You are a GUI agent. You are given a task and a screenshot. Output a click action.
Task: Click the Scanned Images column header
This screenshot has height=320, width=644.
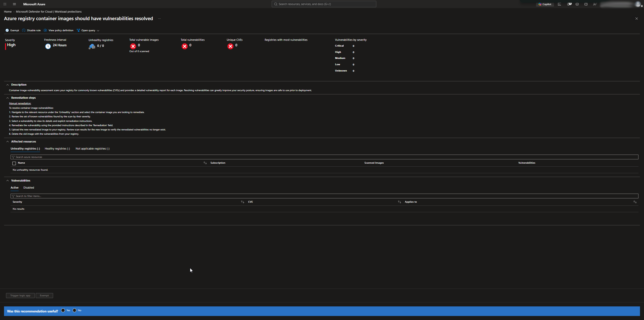pos(374,163)
